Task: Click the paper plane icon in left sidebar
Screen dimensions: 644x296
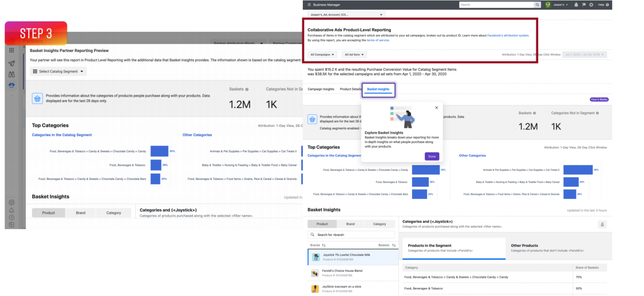Action: click(x=12, y=63)
